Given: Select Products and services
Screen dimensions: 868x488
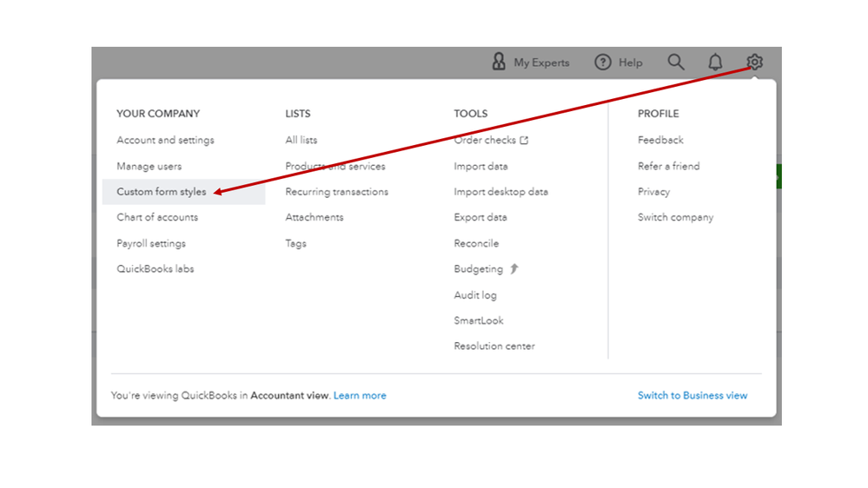Looking at the screenshot, I should point(335,166).
